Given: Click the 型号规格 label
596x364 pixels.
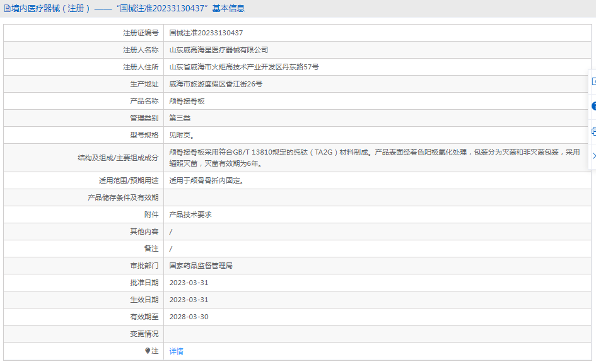Looking at the screenshot, I should (144, 135).
